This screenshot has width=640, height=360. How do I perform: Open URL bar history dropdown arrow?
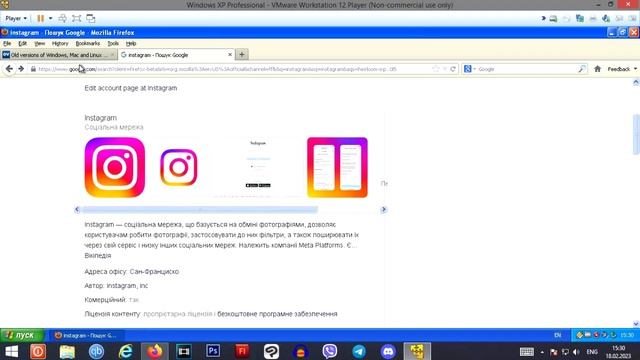pos(445,69)
